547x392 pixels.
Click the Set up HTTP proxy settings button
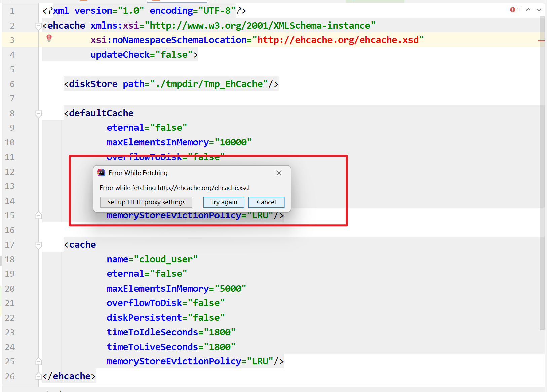click(146, 202)
